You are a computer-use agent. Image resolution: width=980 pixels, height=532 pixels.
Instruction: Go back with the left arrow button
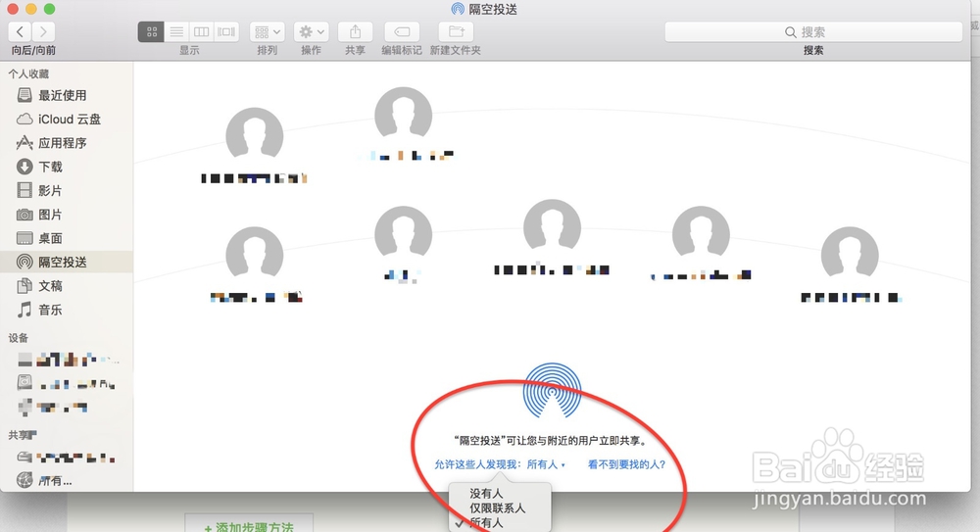(20, 31)
